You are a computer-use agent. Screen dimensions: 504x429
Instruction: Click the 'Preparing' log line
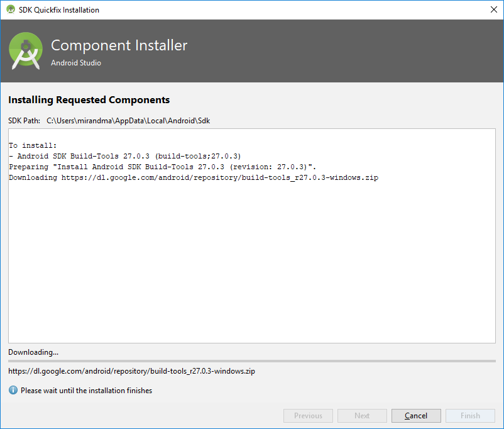coord(162,167)
